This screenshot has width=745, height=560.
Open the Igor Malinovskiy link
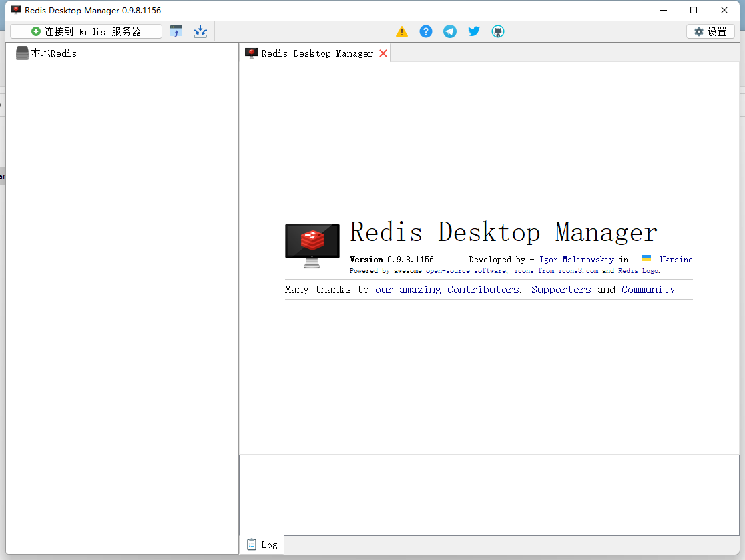point(576,260)
